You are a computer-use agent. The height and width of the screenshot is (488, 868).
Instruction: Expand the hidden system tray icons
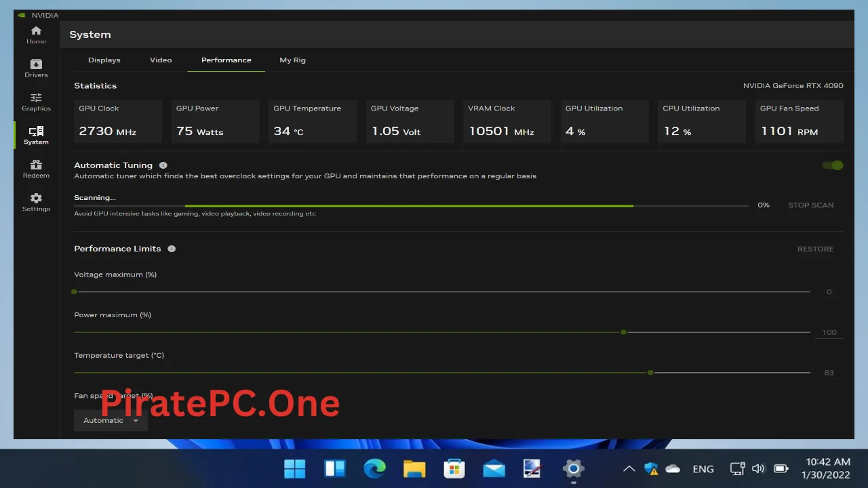coord(629,468)
